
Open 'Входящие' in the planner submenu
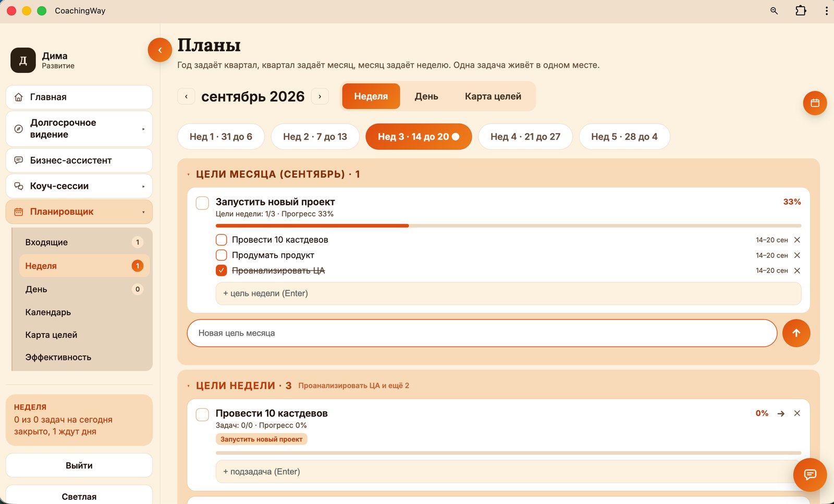[84, 242]
